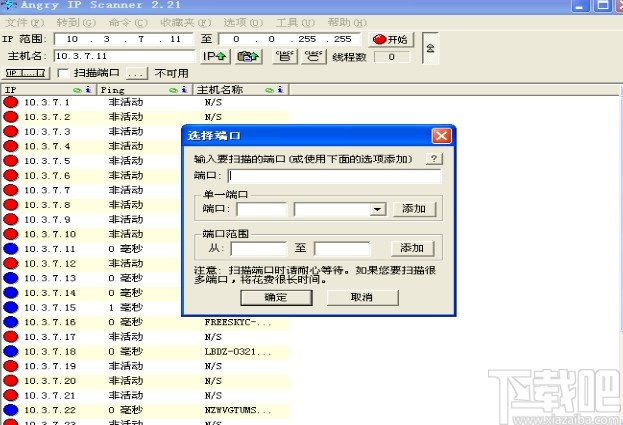Open the 收藏夹 menu
623x425 pixels.
coord(186,23)
